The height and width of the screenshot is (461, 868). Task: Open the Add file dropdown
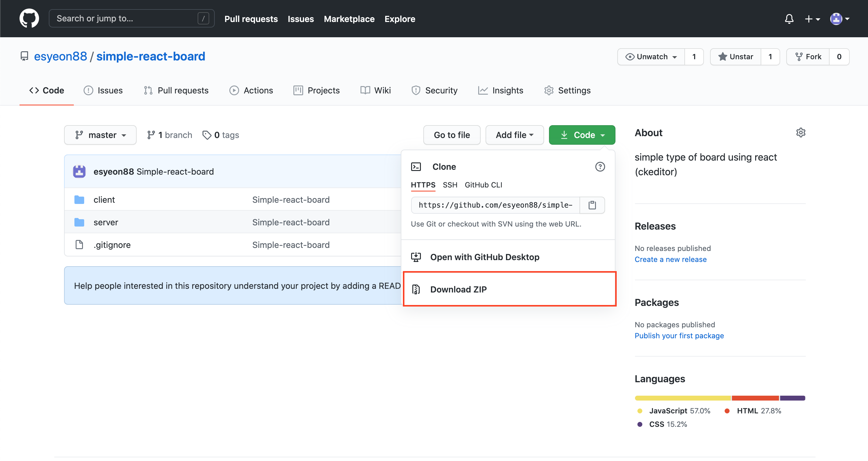[514, 135]
